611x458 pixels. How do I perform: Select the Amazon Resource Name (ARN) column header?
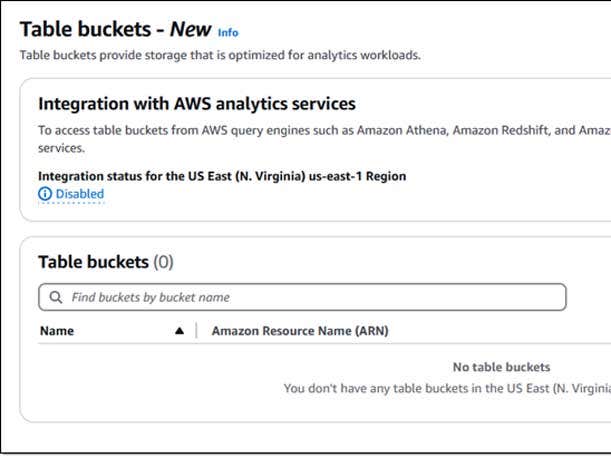tap(300, 331)
